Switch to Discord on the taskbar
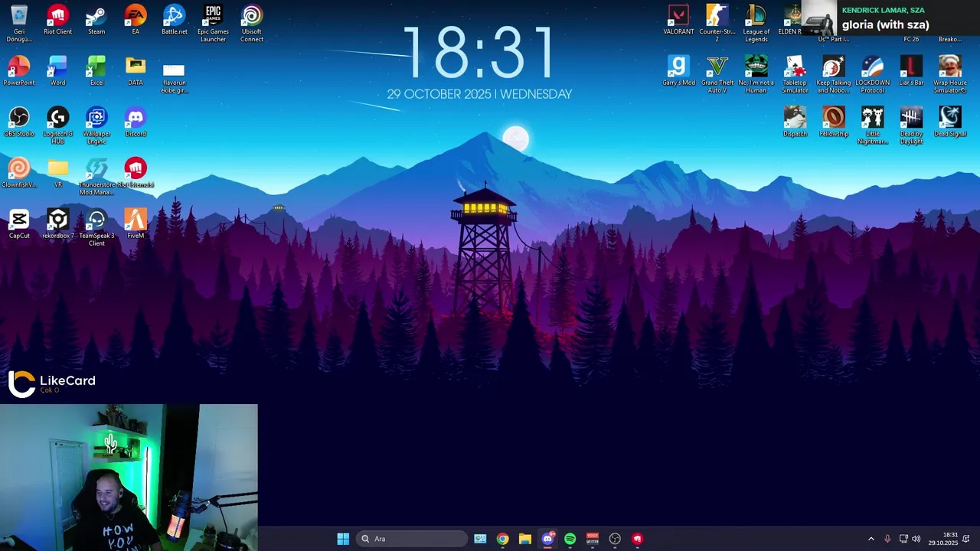The height and width of the screenshot is (551, 980). [547, 539]
